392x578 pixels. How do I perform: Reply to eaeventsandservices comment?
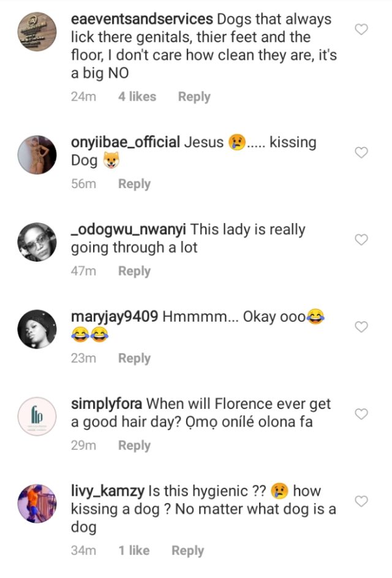[194, 97]
